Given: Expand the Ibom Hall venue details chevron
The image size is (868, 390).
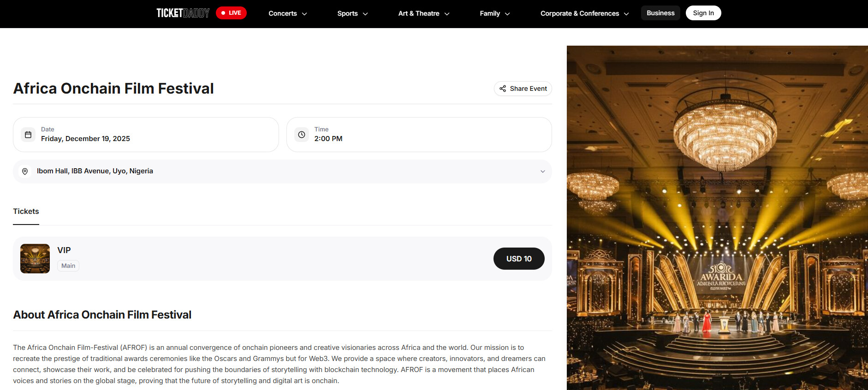Looking at the screenshot, I should (543, 171).
